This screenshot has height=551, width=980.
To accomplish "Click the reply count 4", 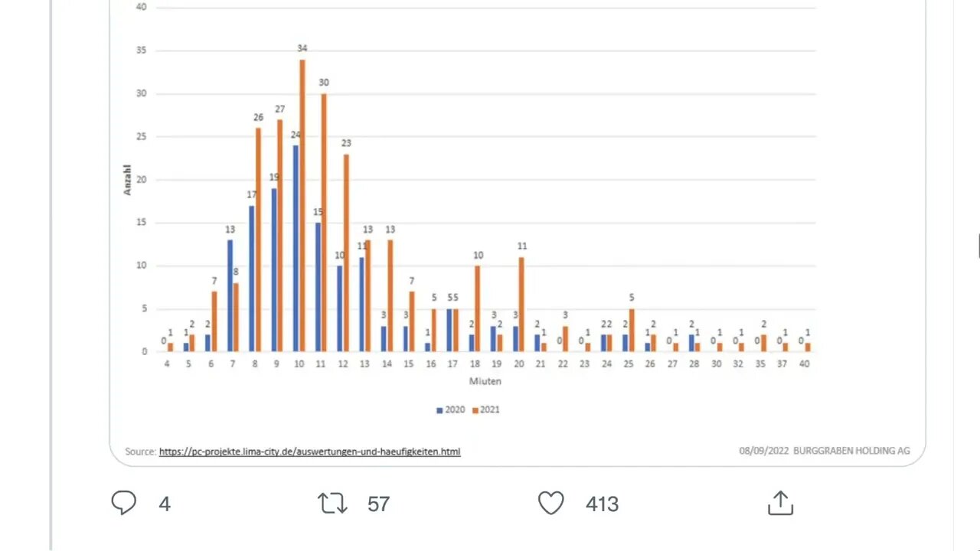I will click(x=165, y=504).
